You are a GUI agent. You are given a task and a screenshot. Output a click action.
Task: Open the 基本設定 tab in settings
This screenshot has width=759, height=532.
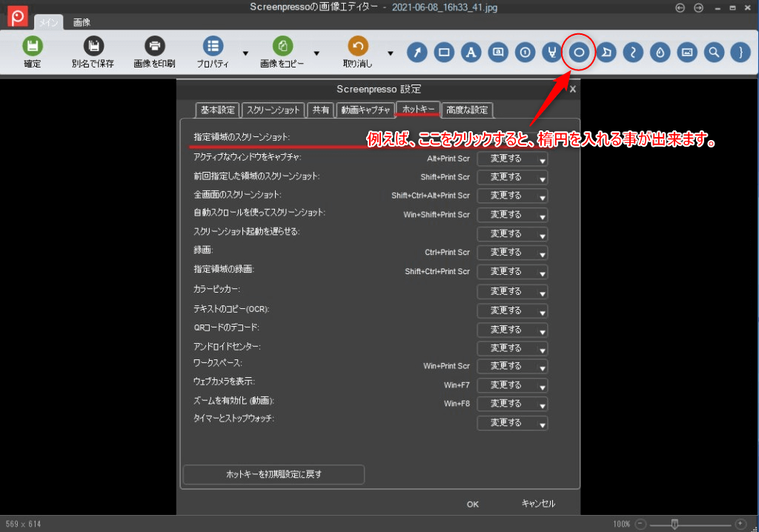coord(217,110)
